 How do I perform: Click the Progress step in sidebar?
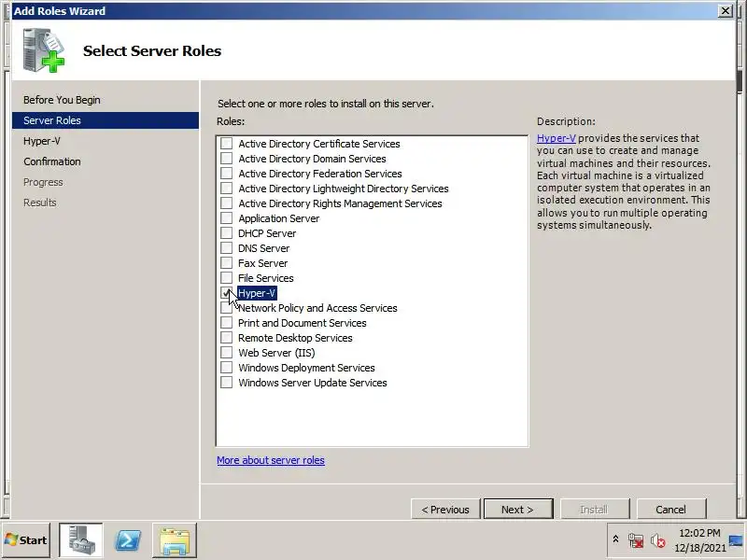[x=43, y=182]
